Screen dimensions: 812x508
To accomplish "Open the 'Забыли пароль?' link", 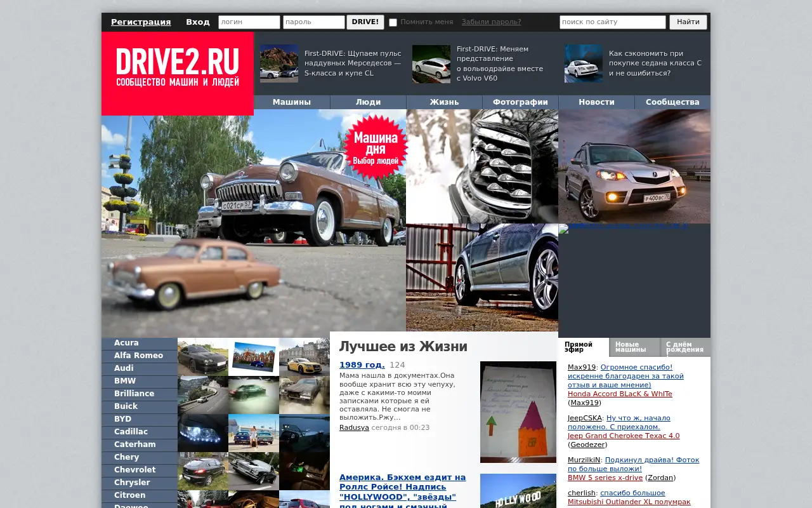I will click(492, 22).
